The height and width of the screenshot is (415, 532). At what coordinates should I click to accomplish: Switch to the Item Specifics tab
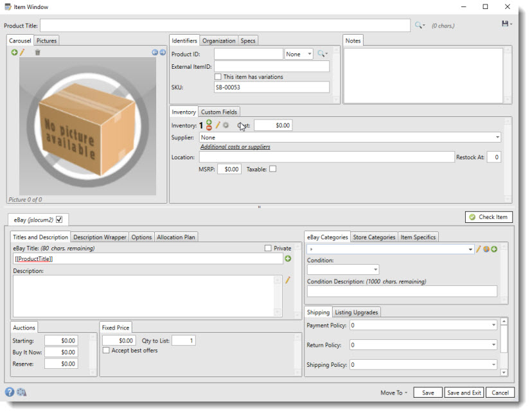(418, 237)
